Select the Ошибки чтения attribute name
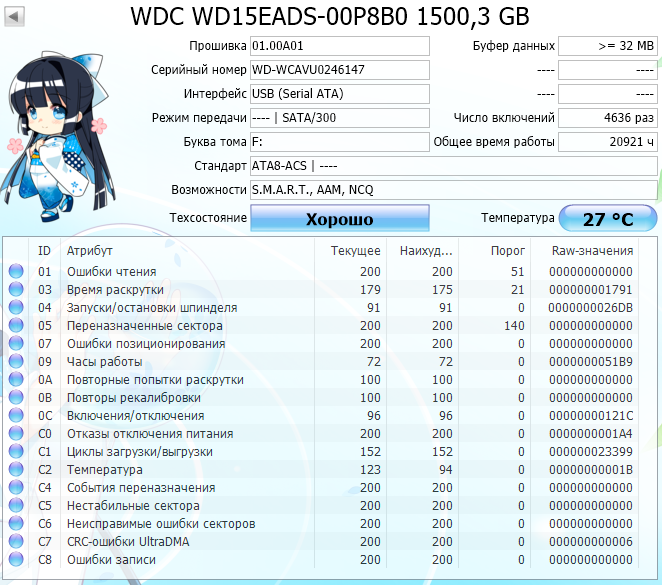The height and width of the screenshot is (585, 662). [111, 271]
